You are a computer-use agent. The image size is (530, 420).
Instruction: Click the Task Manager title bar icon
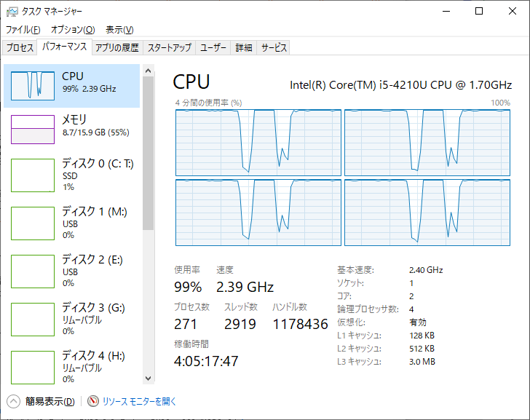click(x=12, y=12)
